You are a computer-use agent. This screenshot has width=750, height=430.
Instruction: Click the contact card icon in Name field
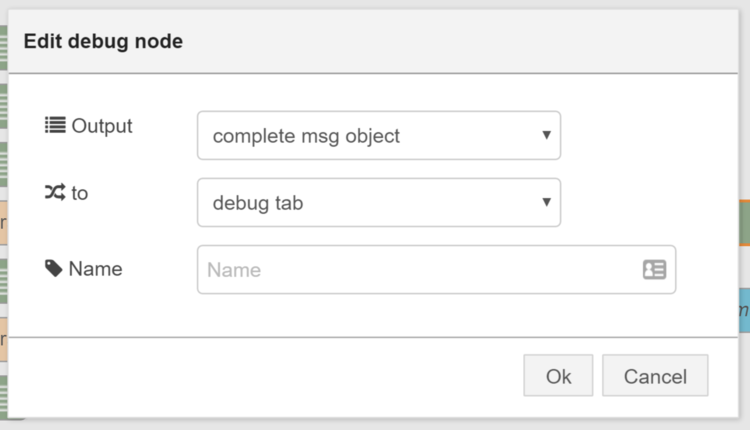(654, 269)
